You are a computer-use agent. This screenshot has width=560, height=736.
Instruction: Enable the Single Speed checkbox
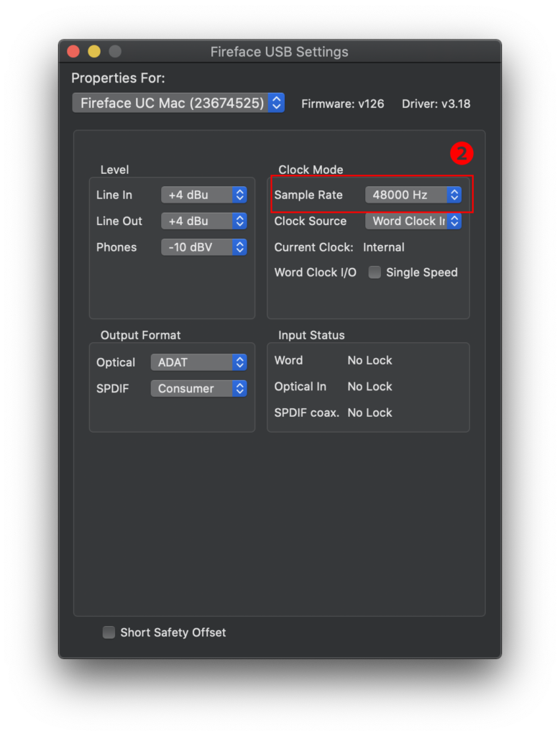point(375,272)
